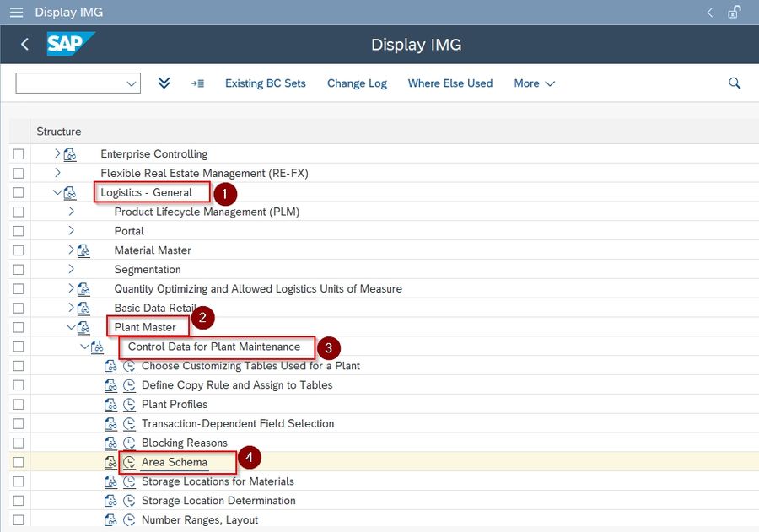The image size is (759, 532).
Task: Open documentation icon for Plant Master
Action: (x=83, y=328)
